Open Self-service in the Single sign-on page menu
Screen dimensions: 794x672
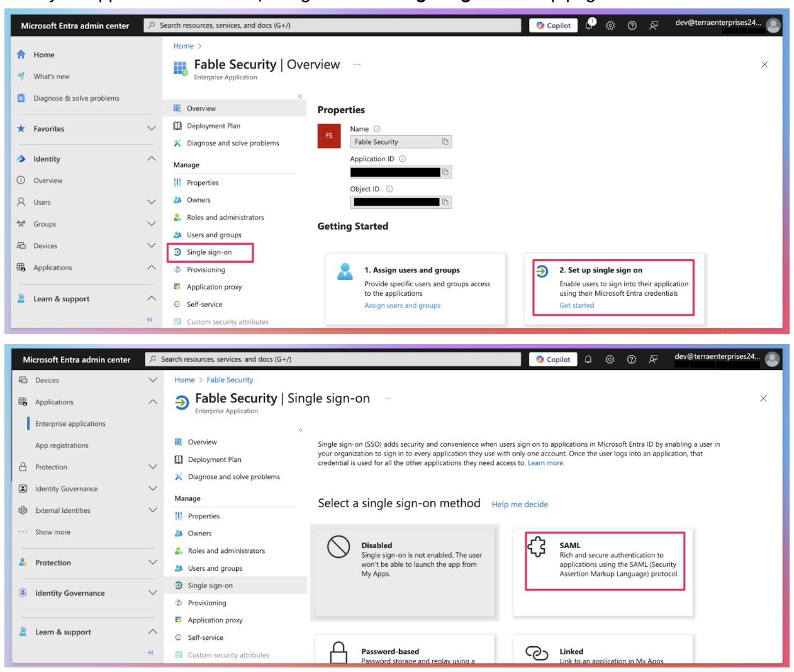click(x=205, y=637)
